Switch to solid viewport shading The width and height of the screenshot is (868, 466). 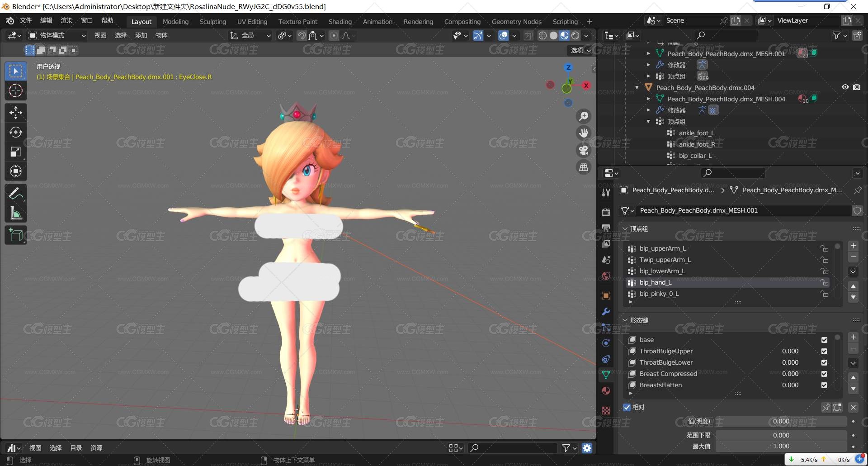coord(553,35)
